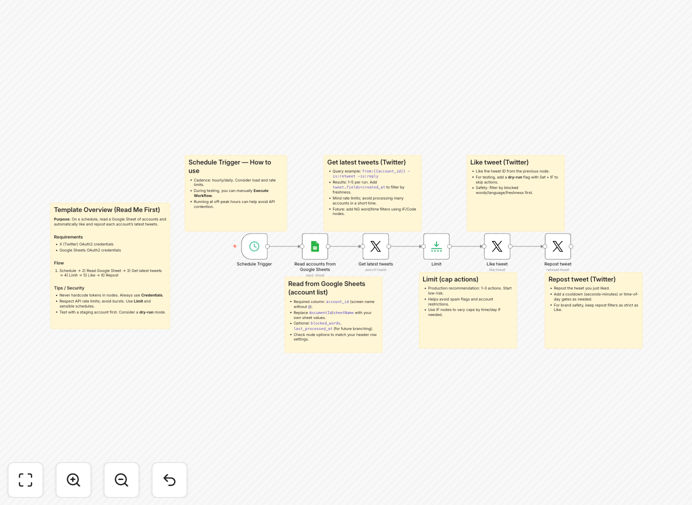The height and width of the screenshot is (505, 692).
Task: Select the Limit node
Action: pos(436,246)
